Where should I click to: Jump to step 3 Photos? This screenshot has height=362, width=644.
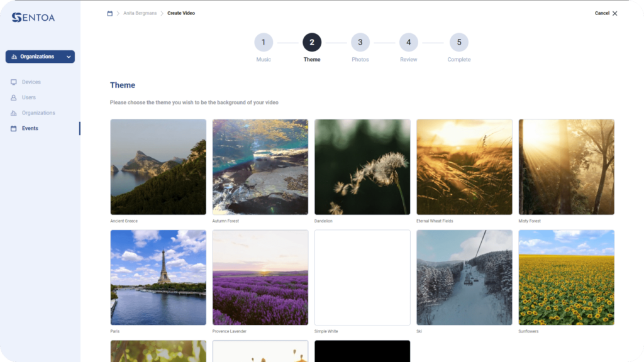(360, 42)
